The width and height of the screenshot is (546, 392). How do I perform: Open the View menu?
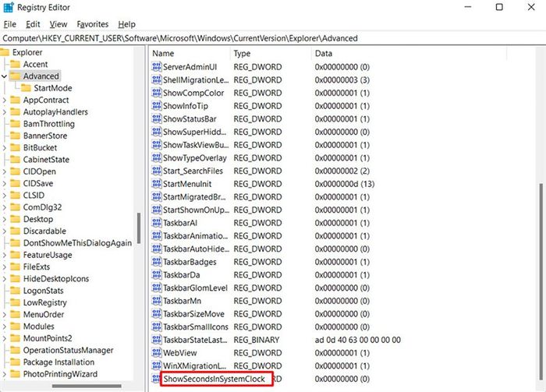click(58, 24)
